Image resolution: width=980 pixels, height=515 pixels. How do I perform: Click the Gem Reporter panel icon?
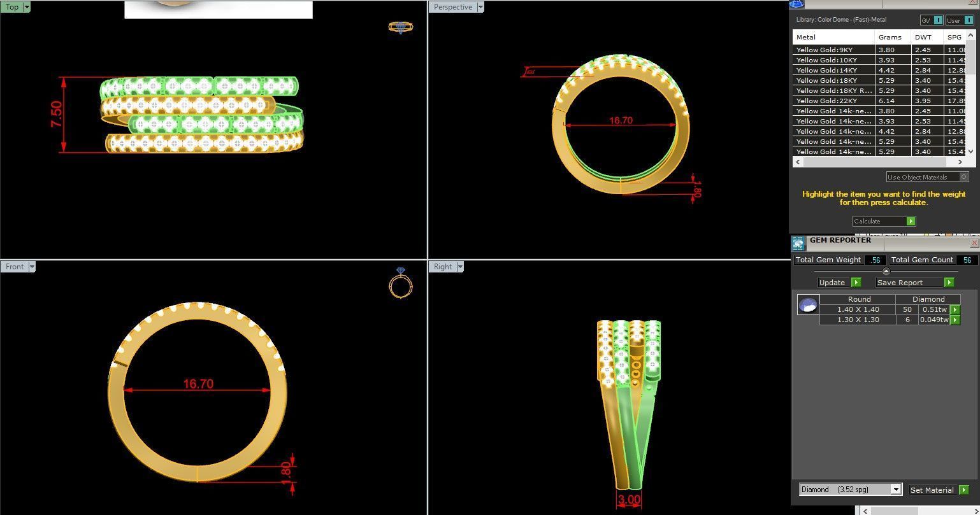pyautogui.click(x=798, y=243)
